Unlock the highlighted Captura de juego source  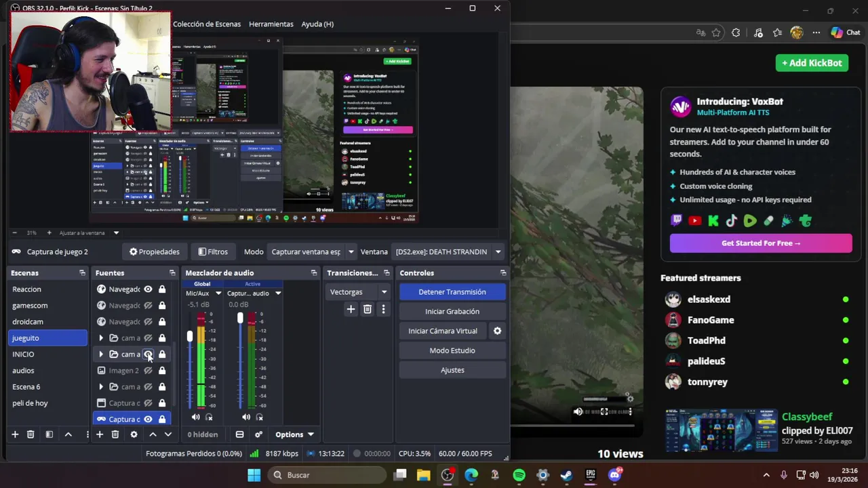tap(162, 419)
